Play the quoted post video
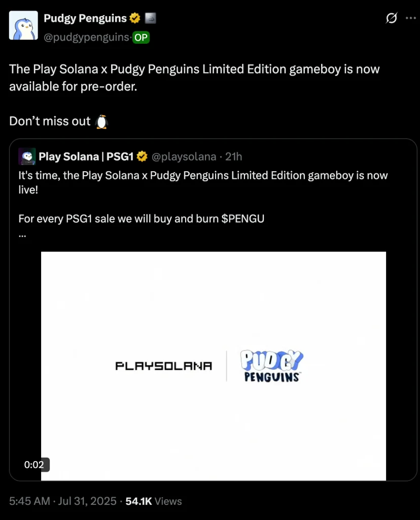 tap(214, 366)
